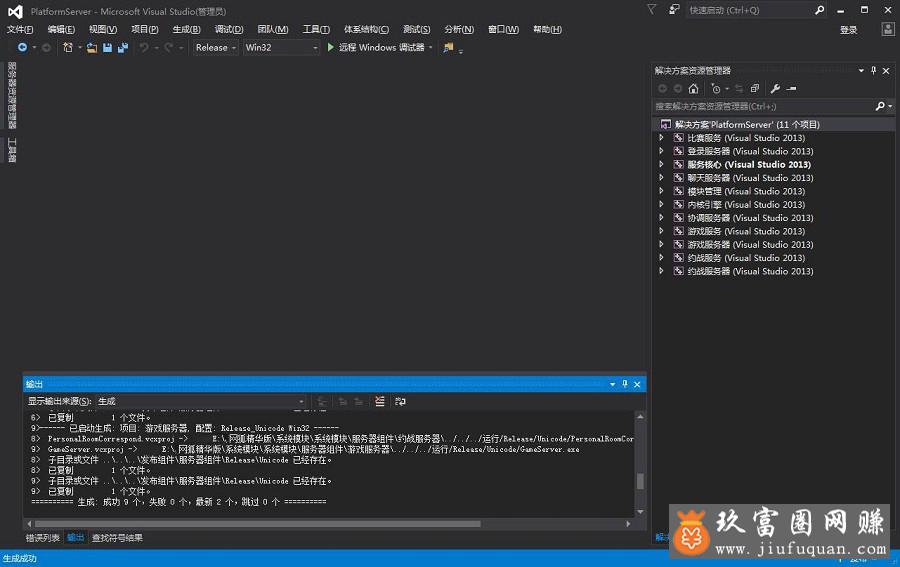900x567 pixels.
Task: Click the 登录 sign-in link
Action: click(848, 30)
